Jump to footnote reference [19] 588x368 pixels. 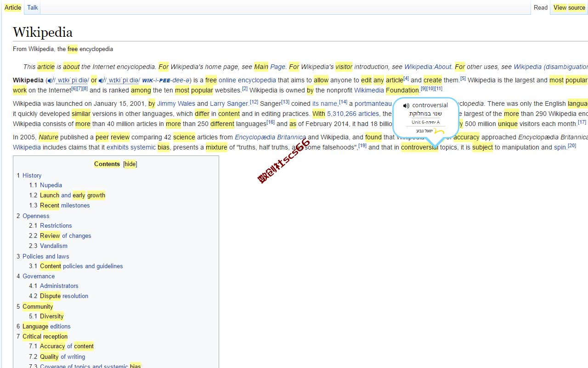coord(362,145)
